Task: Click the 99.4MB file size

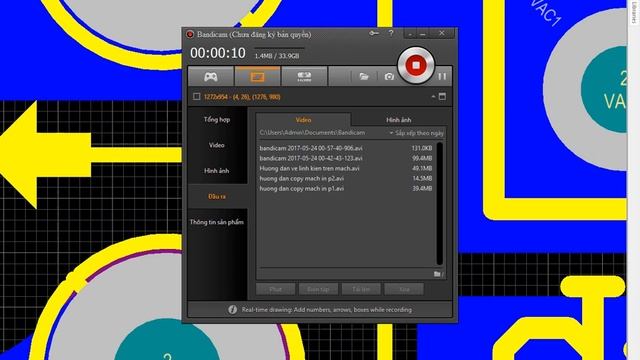Action: (422, 158)
